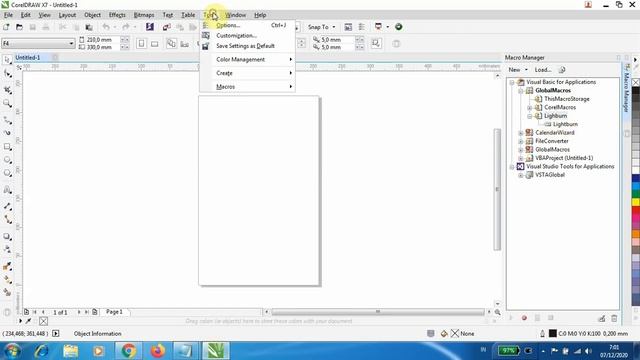Pick the red swatch in color palette
640x360 pixels.
636,210
